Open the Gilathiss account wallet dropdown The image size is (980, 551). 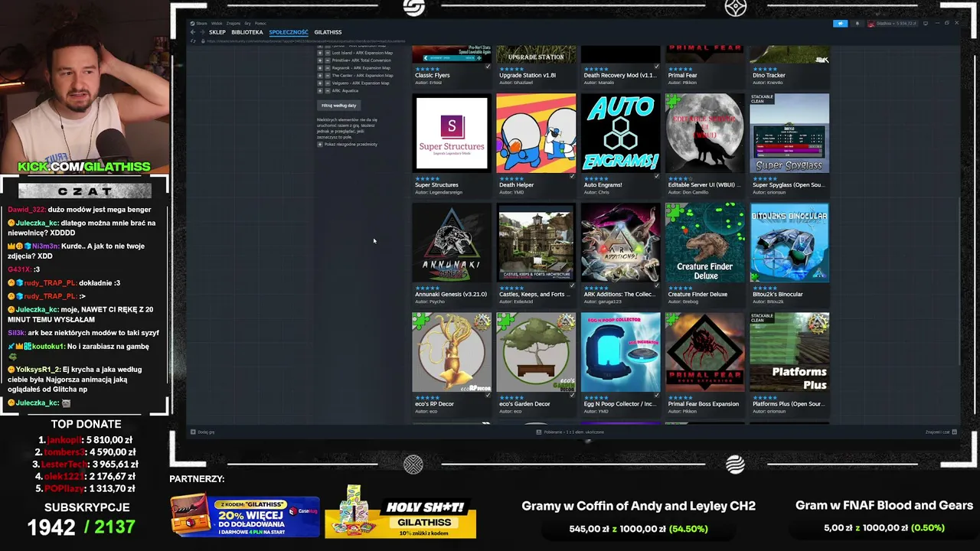(x=896, y=24)
